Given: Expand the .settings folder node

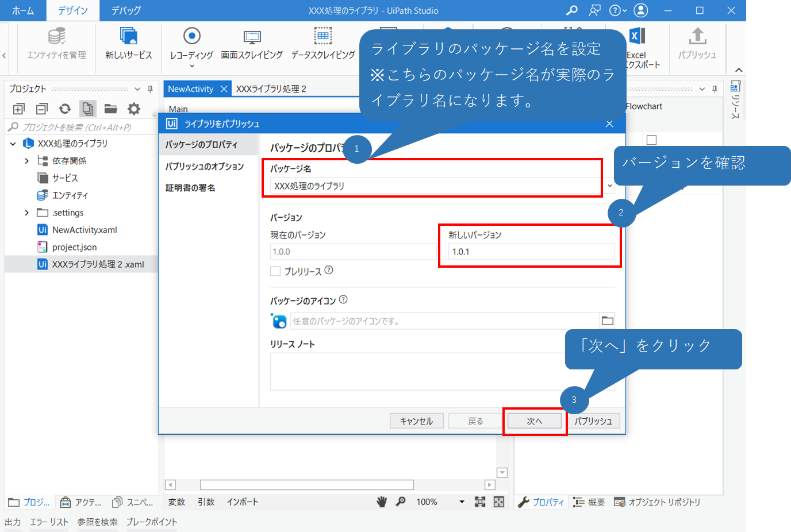Looking at the screenshot, I should tap(26, 213).
